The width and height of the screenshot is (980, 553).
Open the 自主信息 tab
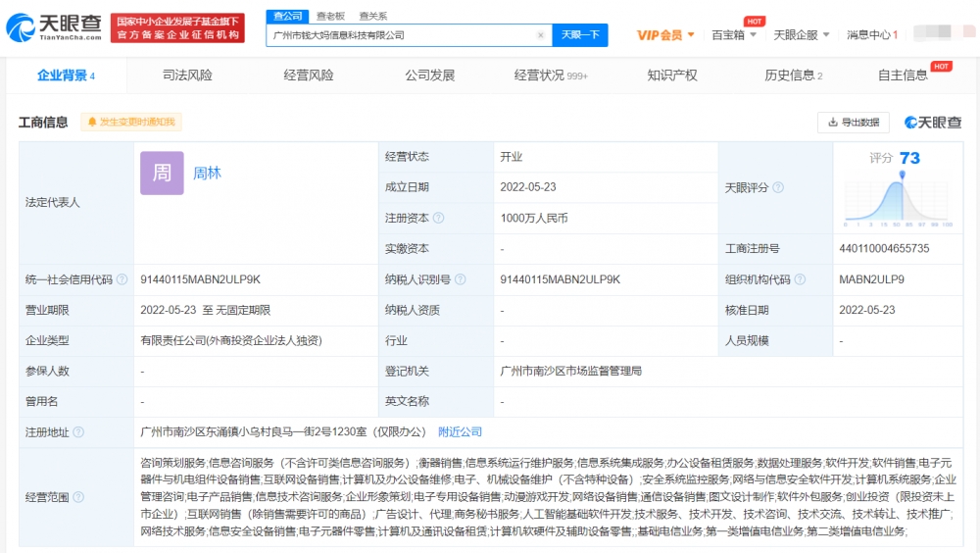[x=904, y=75]
